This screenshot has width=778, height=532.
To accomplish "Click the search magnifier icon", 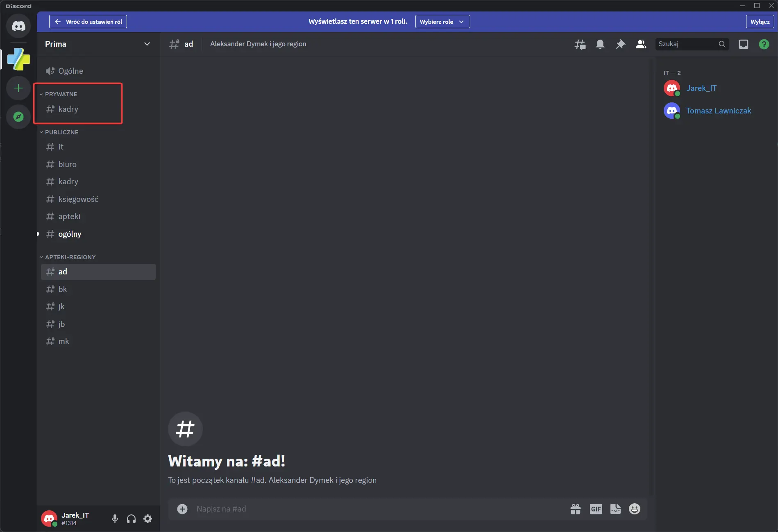I will coord(722,44).
